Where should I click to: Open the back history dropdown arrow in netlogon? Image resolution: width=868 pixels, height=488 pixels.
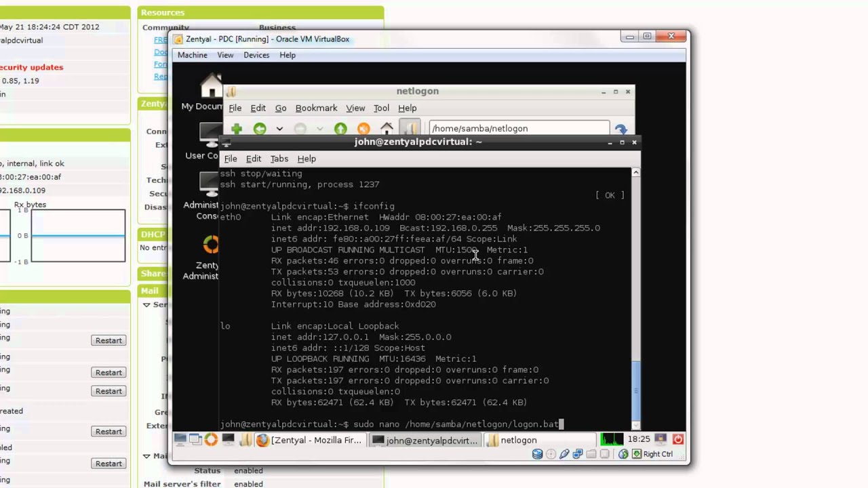point(279,129)
